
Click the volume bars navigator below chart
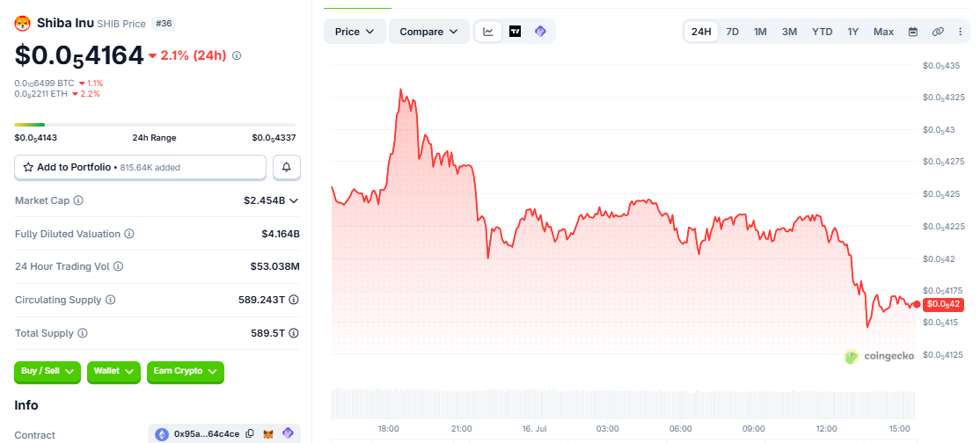(x=623, y=403)
